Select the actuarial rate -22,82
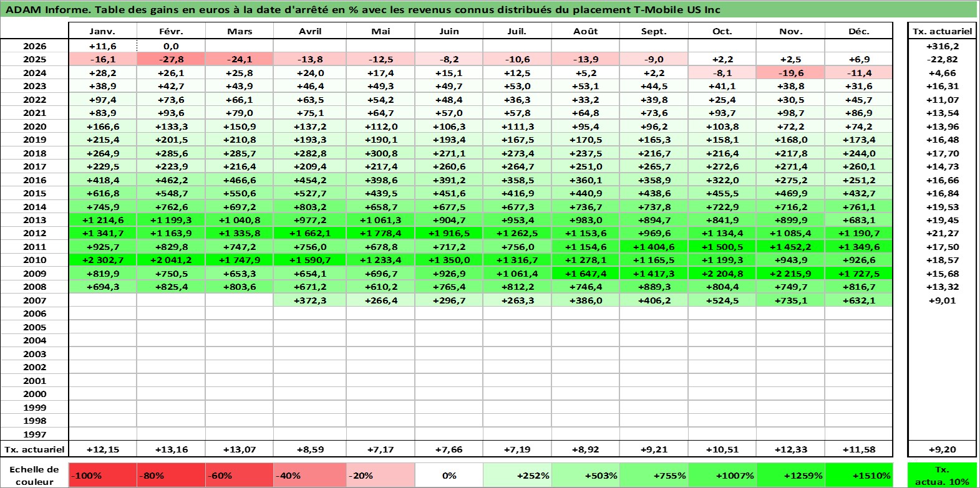 (942, 59)
